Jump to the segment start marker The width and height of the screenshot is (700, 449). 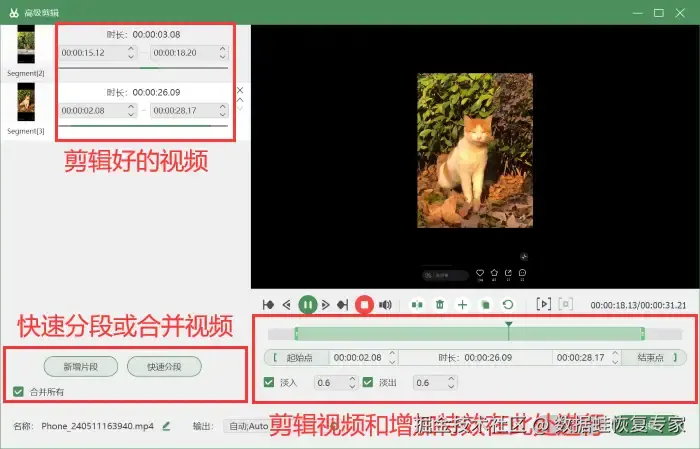click(268, 305)
